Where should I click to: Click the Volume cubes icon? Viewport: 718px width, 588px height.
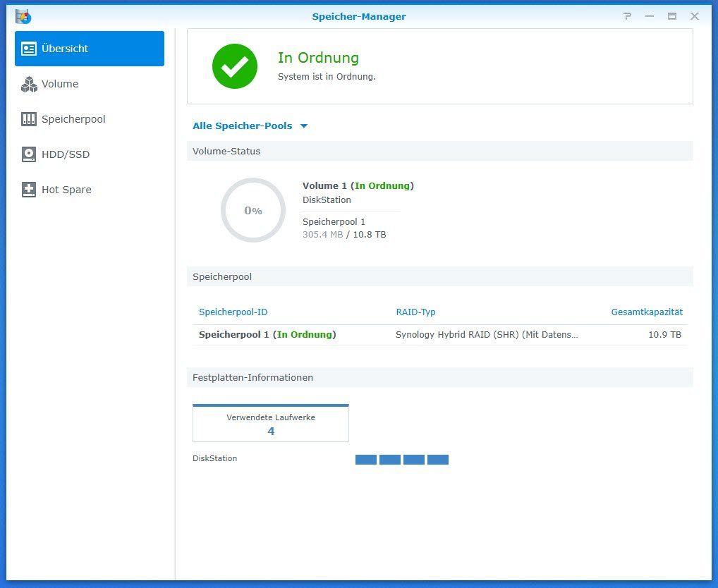point(29,84)
